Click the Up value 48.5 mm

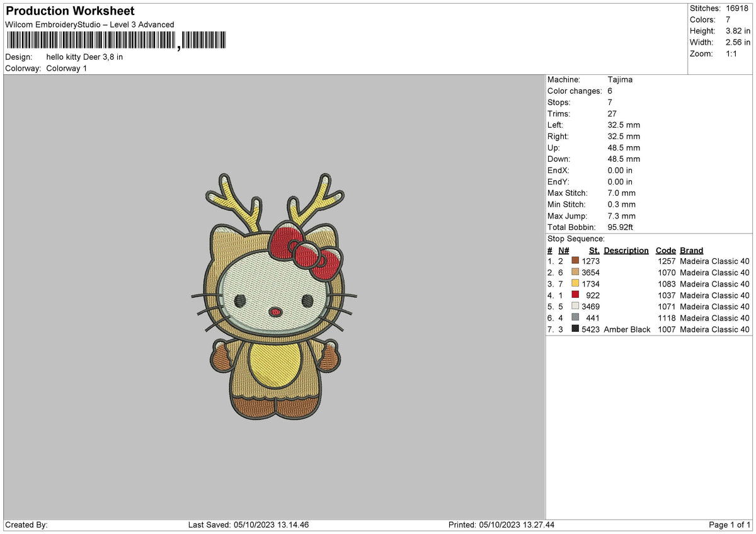(x=624, y=148)
